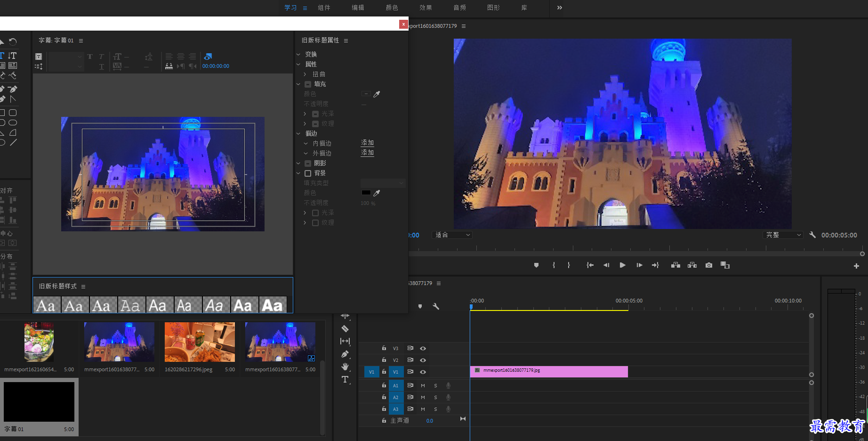Switch to the 颜色 workspace
The height and width of the screenshot is (441, 868).
pyautogui.click(x=392, y=8)
